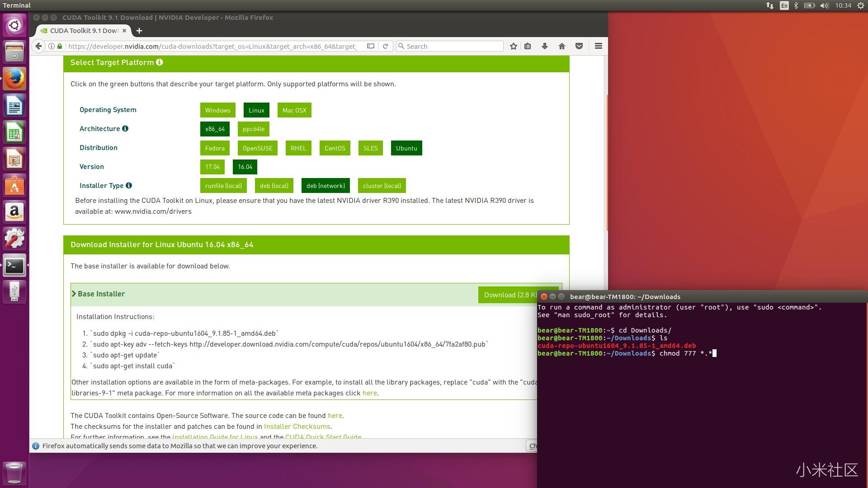This screenshot has height=488, width=868.
Task: Open the En keyboard input indicator
Action: tap(784, 5)
